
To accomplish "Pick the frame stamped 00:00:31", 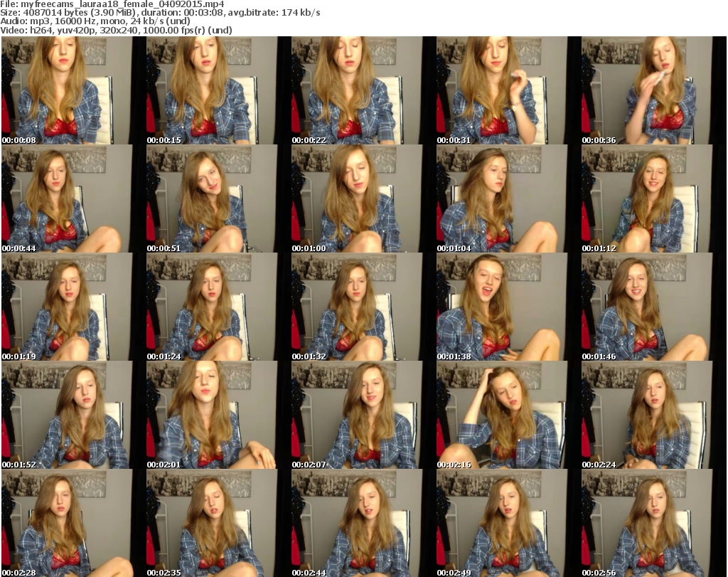I will [x=508, y=90].
